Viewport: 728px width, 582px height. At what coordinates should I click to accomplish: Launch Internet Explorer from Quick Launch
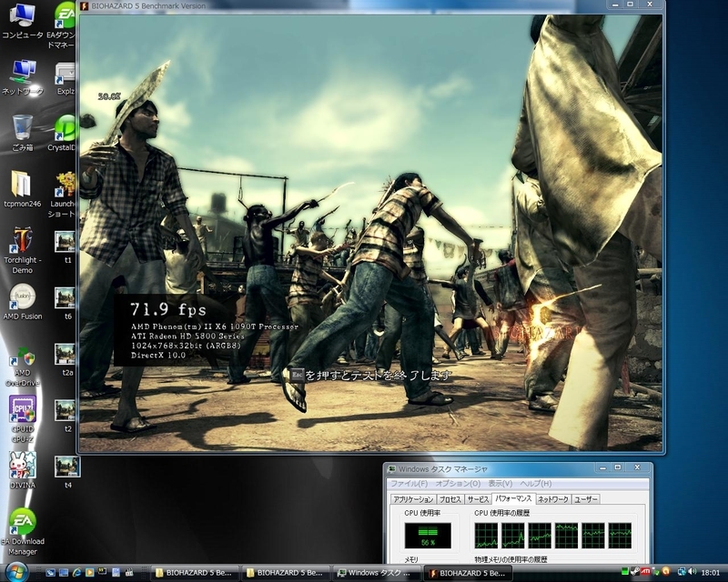point(77,573)
